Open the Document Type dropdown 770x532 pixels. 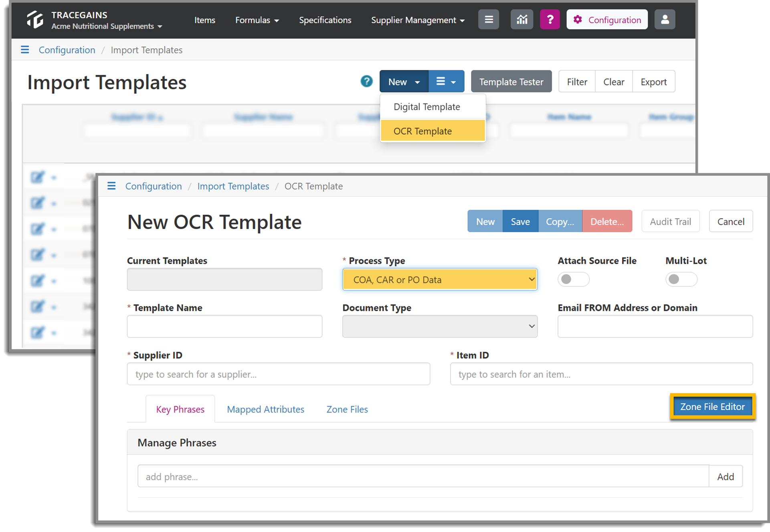[440, 326]
